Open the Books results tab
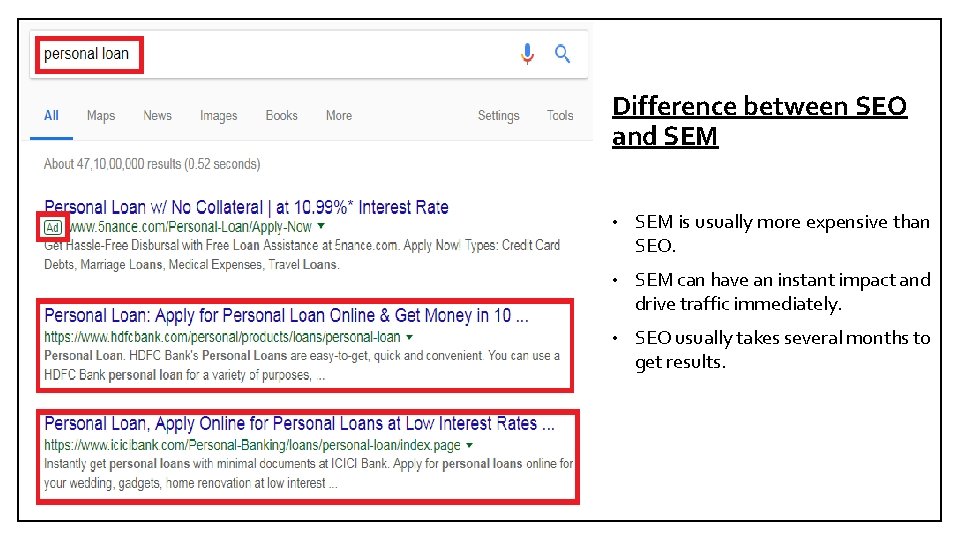This screenshot has height=540, width=960. coord(281,115)
